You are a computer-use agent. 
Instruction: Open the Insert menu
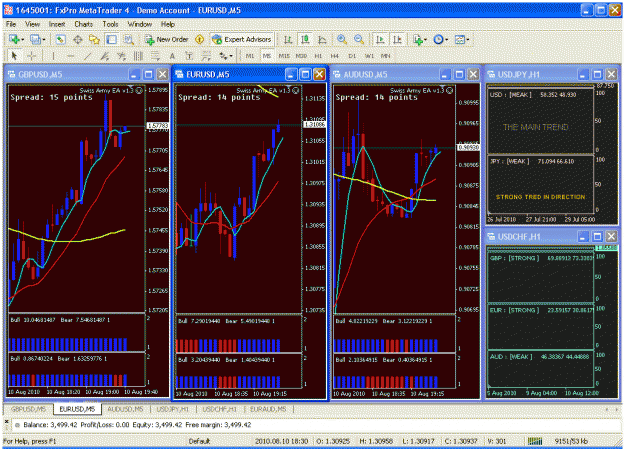click(x=57, y=24)
